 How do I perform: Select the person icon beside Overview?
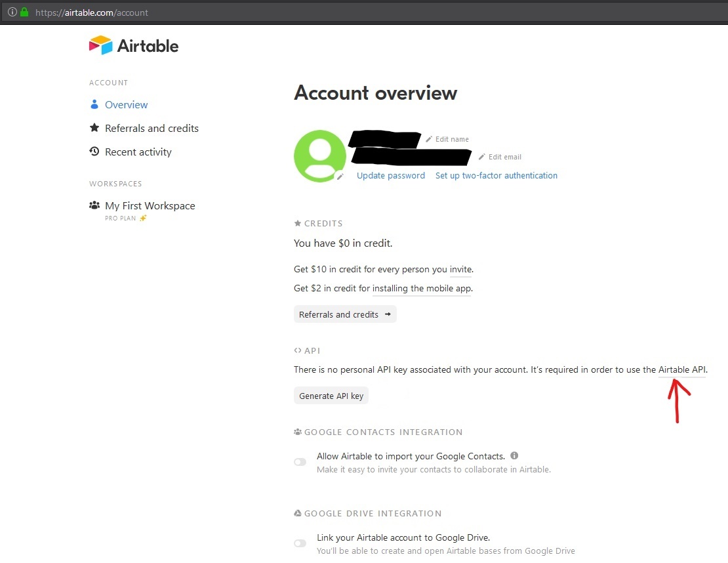[x=94, y=104]
